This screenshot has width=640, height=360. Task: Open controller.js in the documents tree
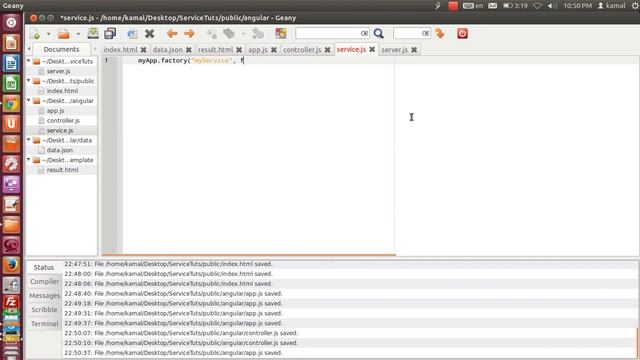pyautogui.click(x=63, y=120)
